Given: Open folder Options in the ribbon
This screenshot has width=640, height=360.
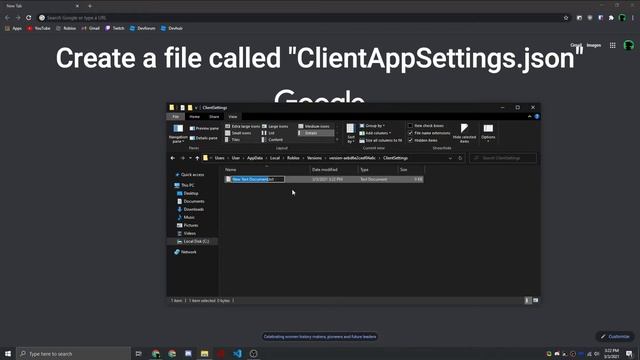Looking at the screenshot, I should coord(488,133).
